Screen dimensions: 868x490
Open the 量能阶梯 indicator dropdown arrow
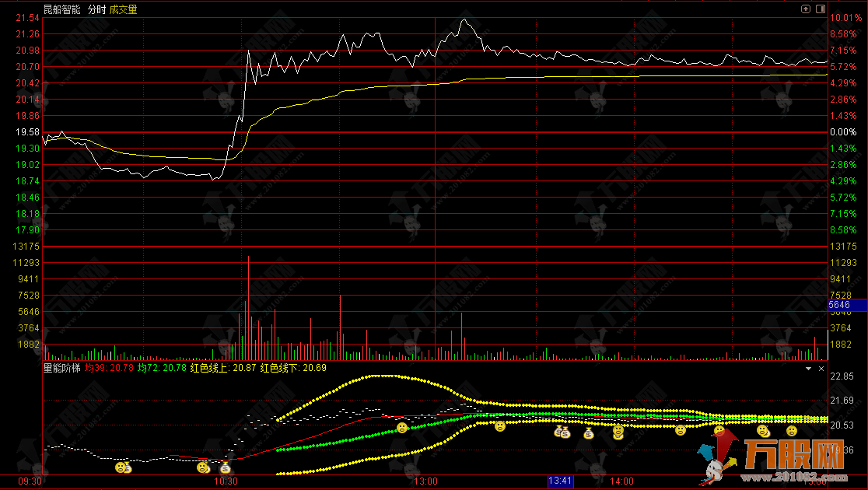click(808, 368)
